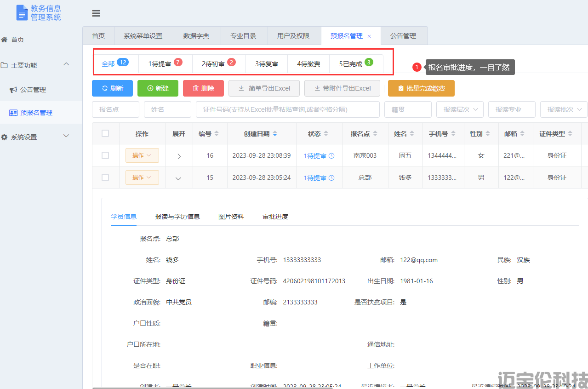Click the 教务信息管理系统 document logo icon
The height and width of the screenshot is (389, 588).
click(22, 12)
